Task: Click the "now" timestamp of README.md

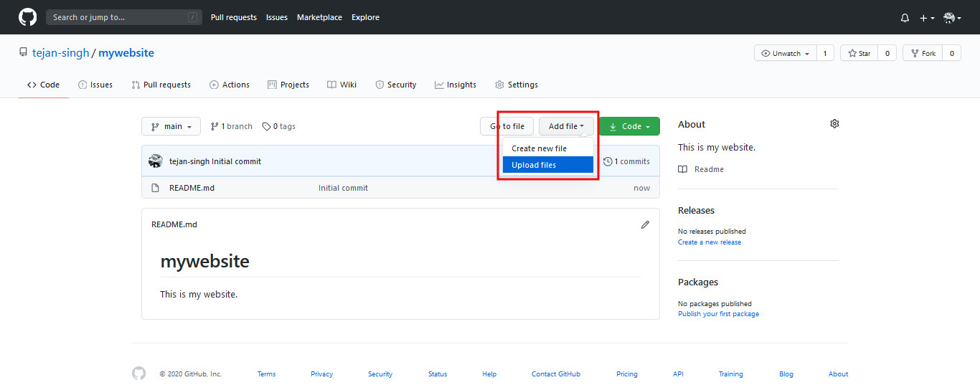Action: pos(642,188)
